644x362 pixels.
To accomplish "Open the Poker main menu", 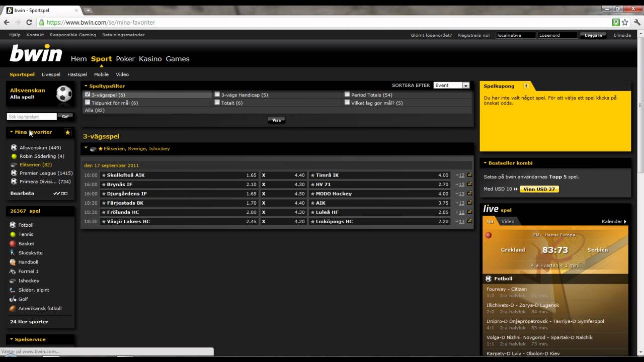I will click(x=125, y=59).
